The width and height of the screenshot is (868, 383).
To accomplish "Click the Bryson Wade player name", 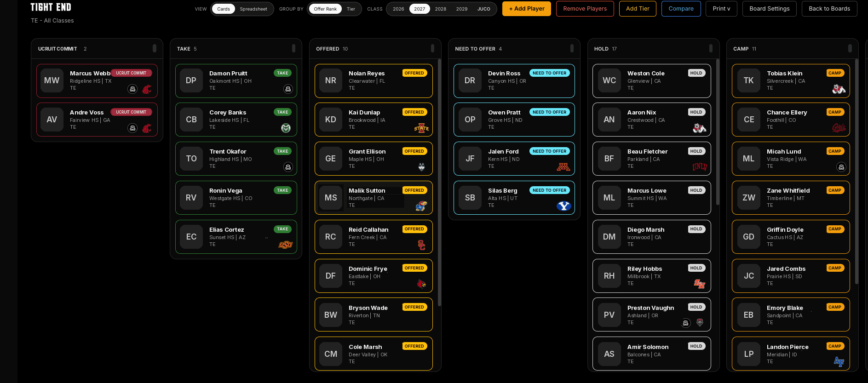I will pyautogui.click(x=368, y=308).
